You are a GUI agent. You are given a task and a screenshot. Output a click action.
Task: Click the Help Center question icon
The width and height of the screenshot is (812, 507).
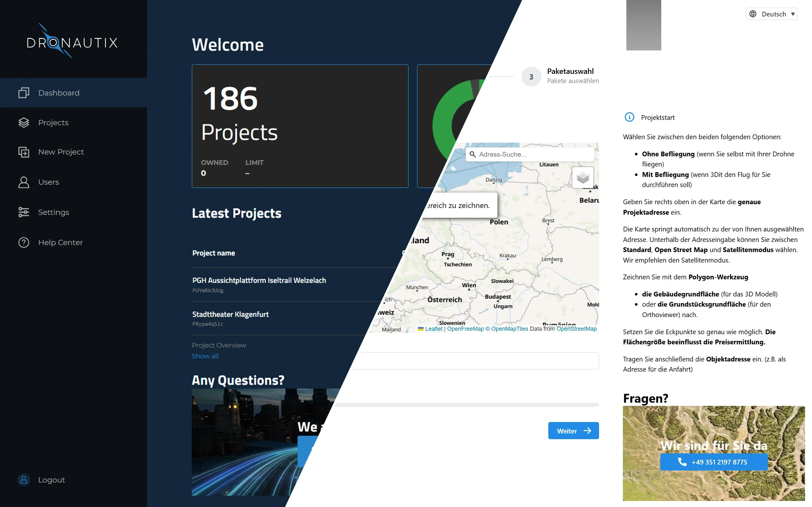(x=23, y=243)
